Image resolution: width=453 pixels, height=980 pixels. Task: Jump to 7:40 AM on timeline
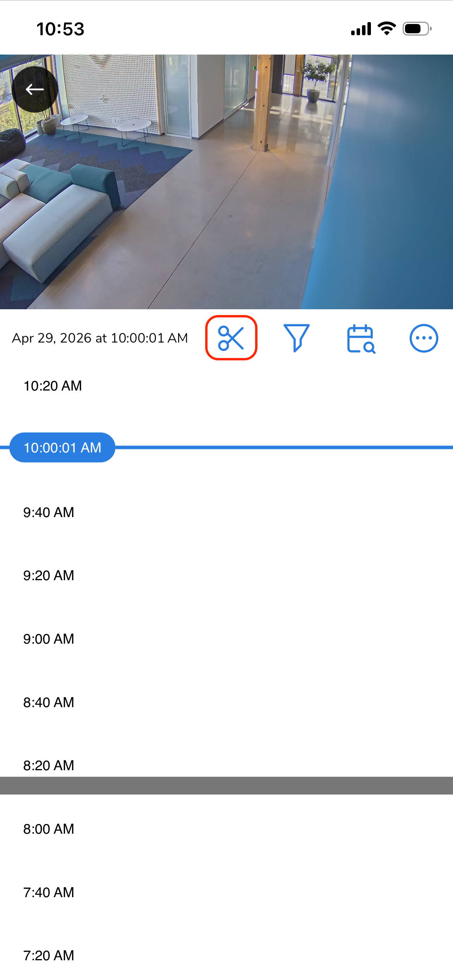(x=49, y=893)
